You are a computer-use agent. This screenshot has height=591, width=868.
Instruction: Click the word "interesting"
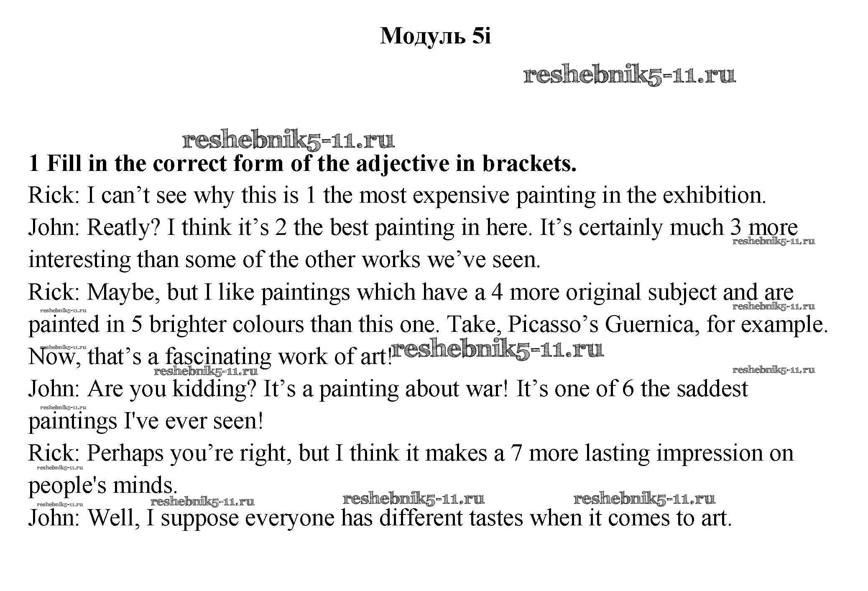[79, 260]
